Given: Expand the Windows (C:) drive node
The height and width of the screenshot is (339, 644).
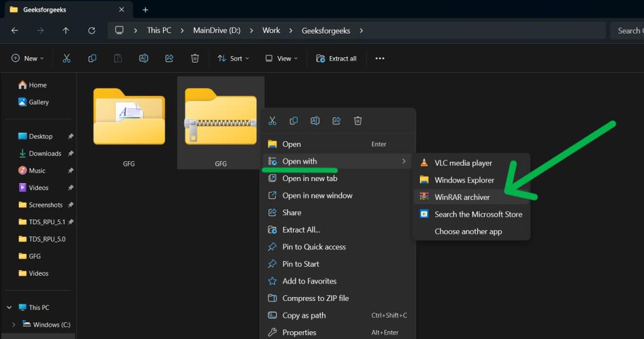Looking at the screenshot, I should 14,325.
